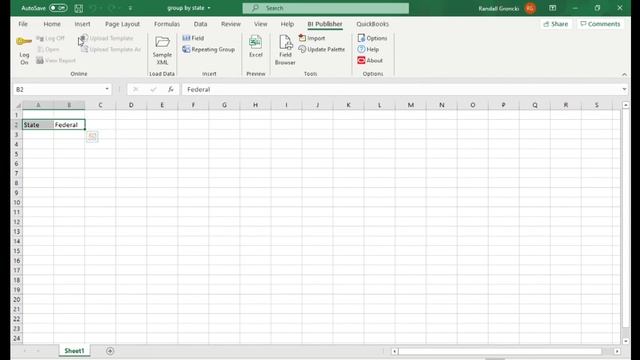Select cell B2 containing Federal
Screen dimensions: 640x360
point(69,125)
